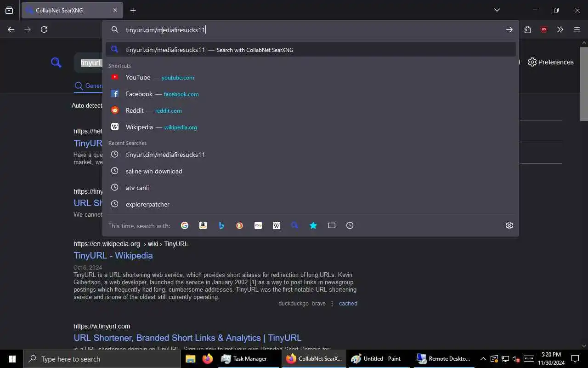Open result options three-dot icon

coord(332,304)
